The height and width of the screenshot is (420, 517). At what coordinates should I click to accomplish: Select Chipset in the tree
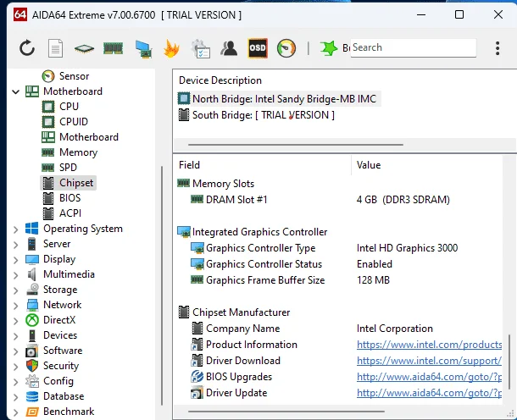pyautogui.click(x=69, y=183)
